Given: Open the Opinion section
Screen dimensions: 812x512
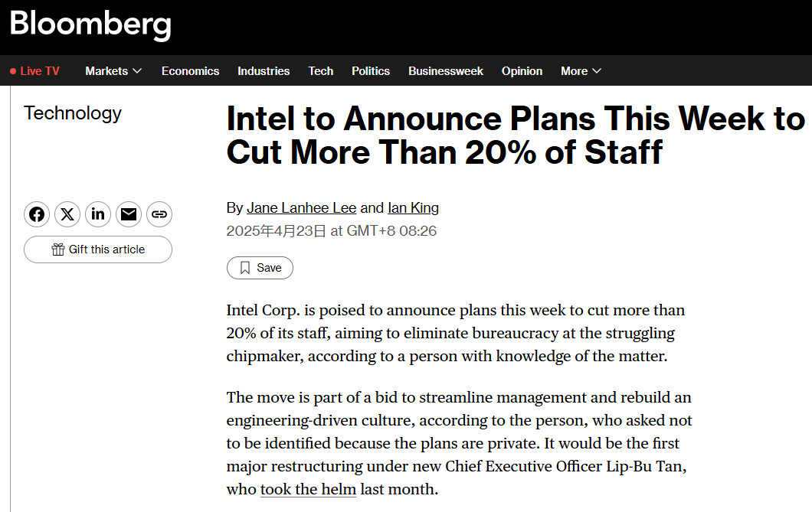Looking at the screenshot, I should [522, 71].
